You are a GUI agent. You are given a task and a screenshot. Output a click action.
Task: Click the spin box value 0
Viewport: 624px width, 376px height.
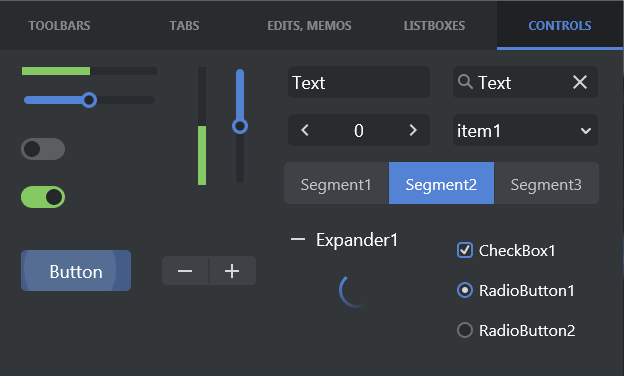[x=359, y=131]
